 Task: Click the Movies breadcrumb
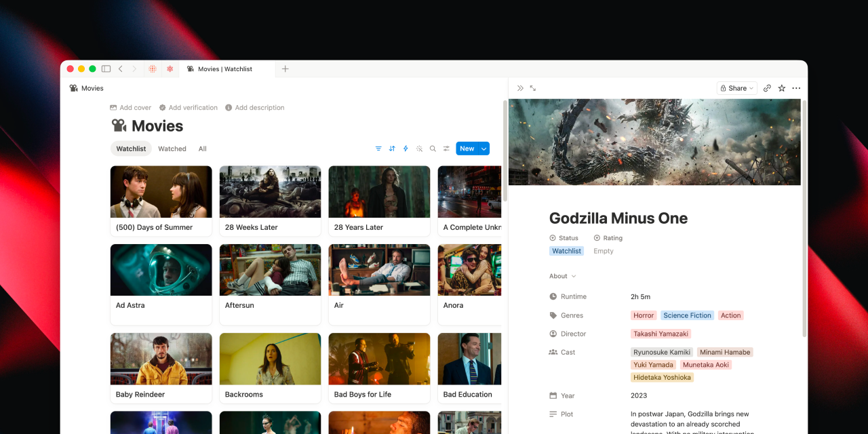coord(86,88)
